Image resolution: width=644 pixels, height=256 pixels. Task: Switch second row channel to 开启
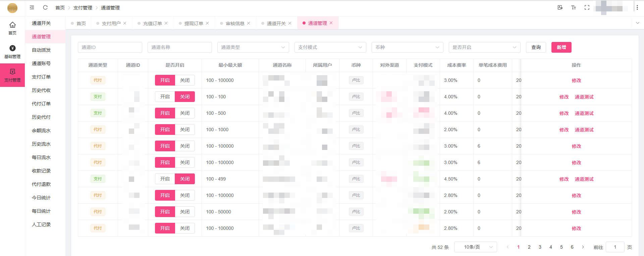[165, 97]
